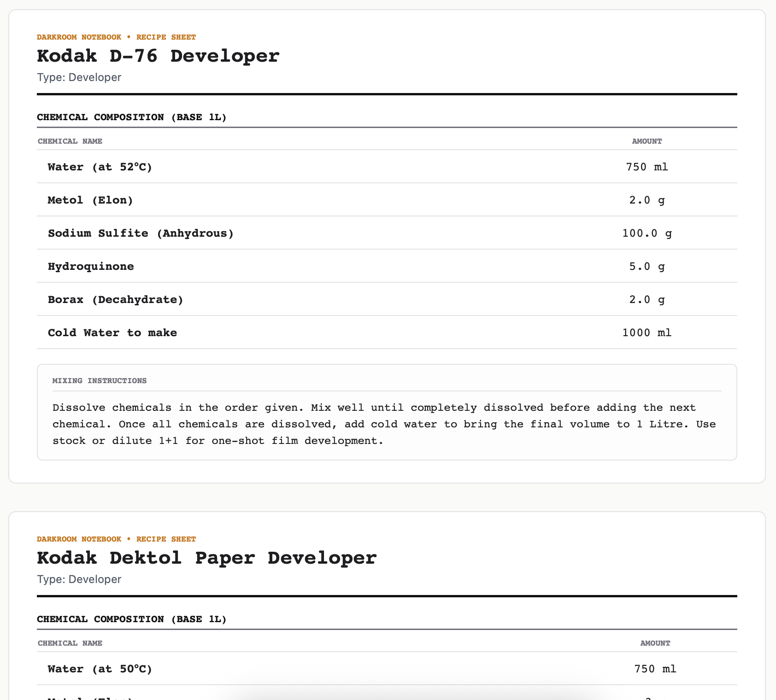Click the Kodak D-76 Developer title

[158, 56]
